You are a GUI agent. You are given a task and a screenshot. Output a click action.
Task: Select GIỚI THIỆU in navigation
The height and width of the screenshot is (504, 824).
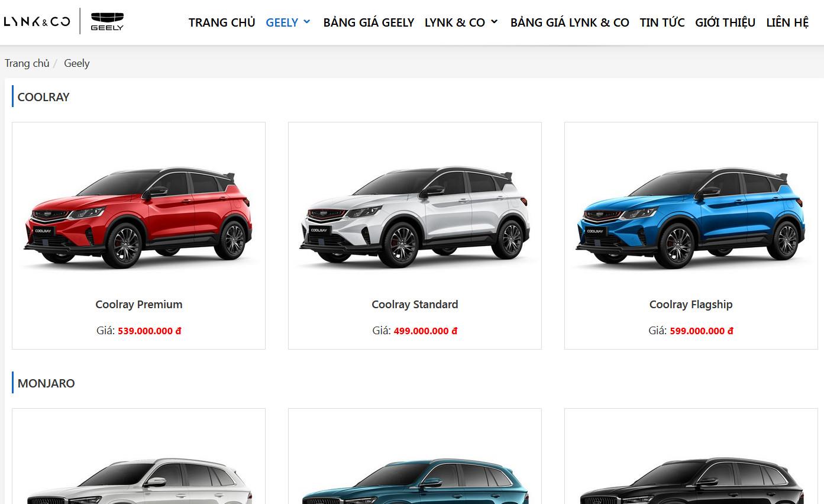[x=725, y=22]
